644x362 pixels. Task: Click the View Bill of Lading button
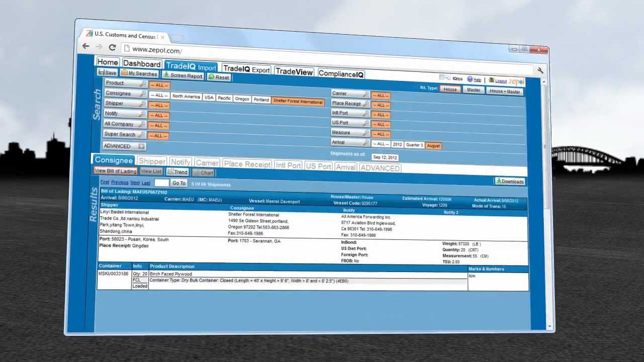click(x=116, y=171)
